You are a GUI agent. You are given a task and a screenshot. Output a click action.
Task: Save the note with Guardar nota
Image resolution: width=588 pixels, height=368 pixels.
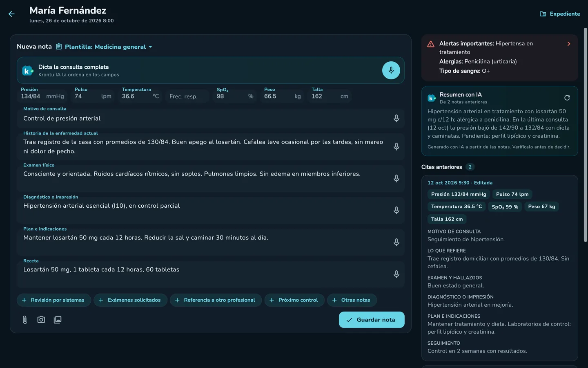pyautogui.click(x=372, y=320)
